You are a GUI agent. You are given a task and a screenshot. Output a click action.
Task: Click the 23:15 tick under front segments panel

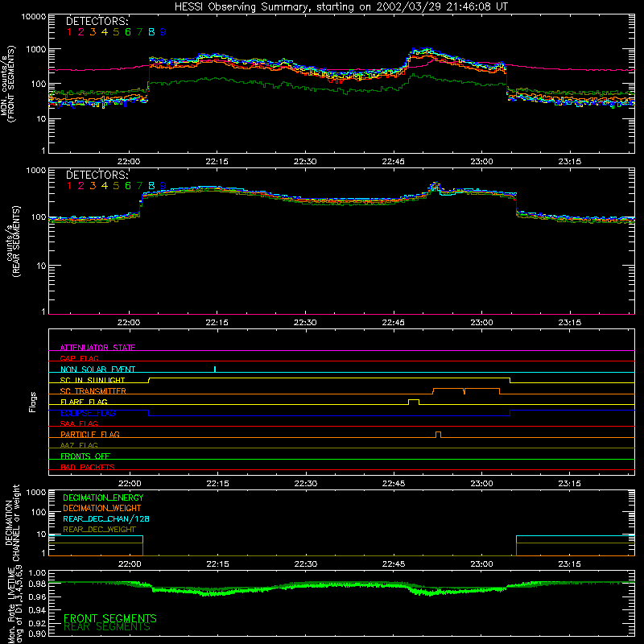coord(570,162)
